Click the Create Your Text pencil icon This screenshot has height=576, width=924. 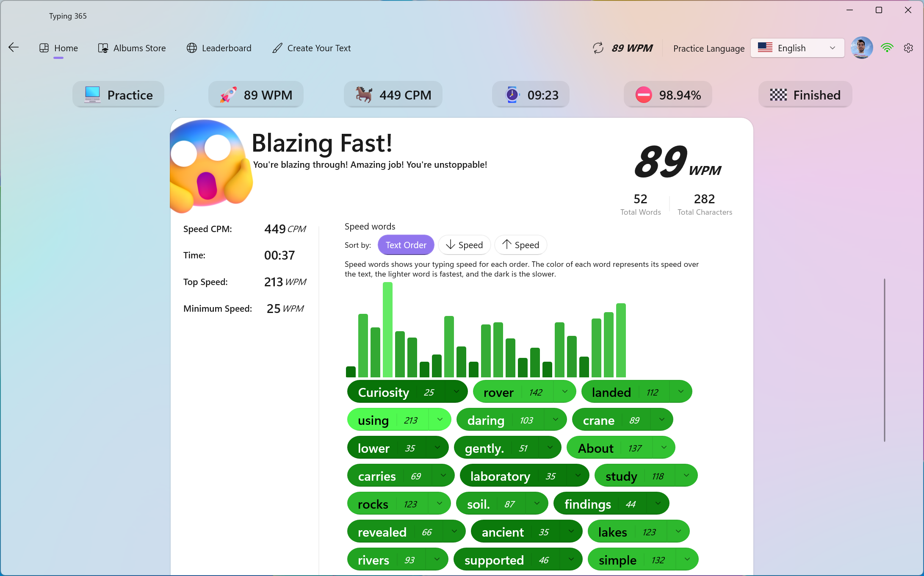coord(277,48)
